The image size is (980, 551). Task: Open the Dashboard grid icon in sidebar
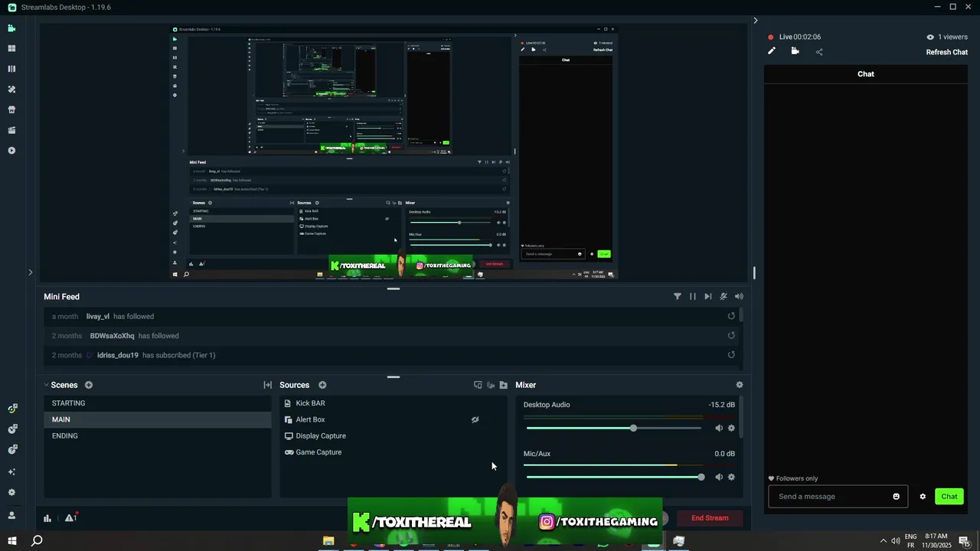coord(11,48)
